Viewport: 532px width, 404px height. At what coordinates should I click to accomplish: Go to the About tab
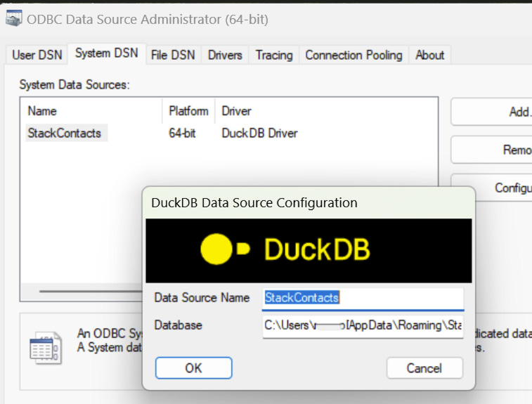pyautogui.click(x=430, y=55)
